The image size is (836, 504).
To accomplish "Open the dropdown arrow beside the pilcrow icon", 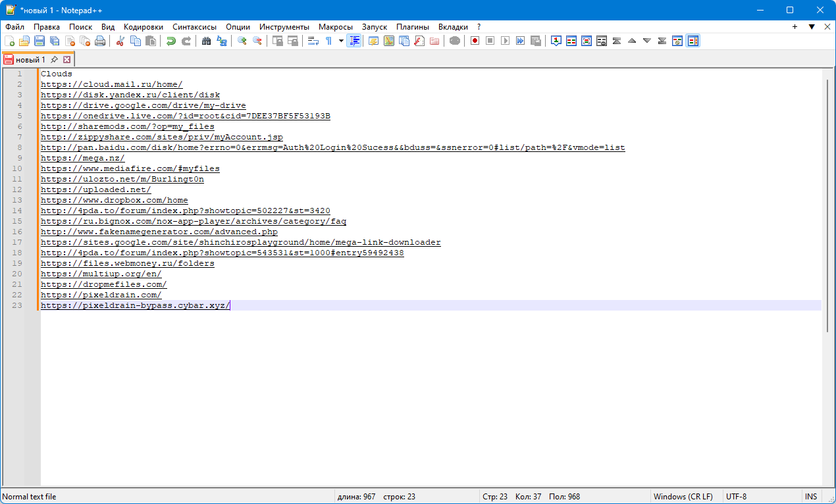I will point(341,41).
